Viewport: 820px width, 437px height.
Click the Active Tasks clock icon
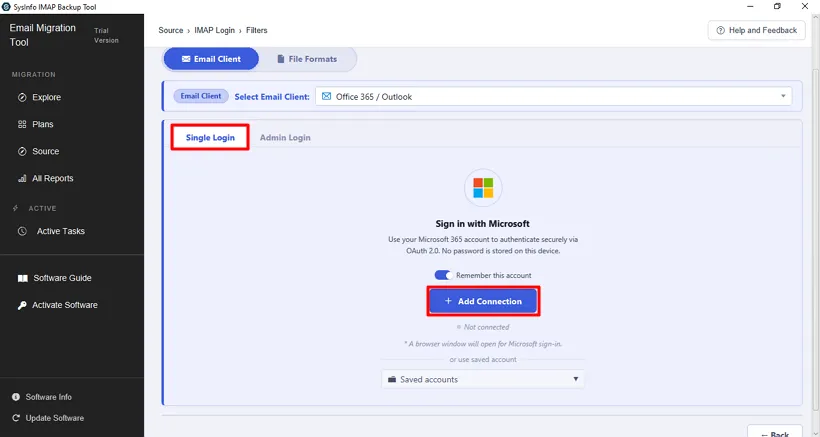click(22, 231)
